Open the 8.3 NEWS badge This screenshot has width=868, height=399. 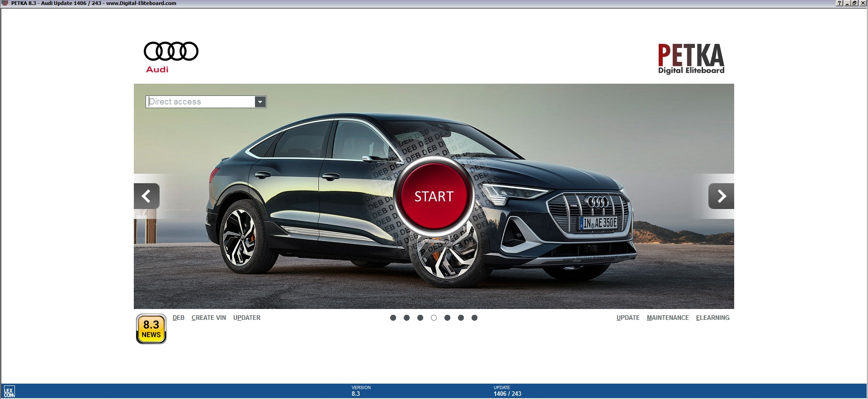pyautogui.click(x=151, y=329)
